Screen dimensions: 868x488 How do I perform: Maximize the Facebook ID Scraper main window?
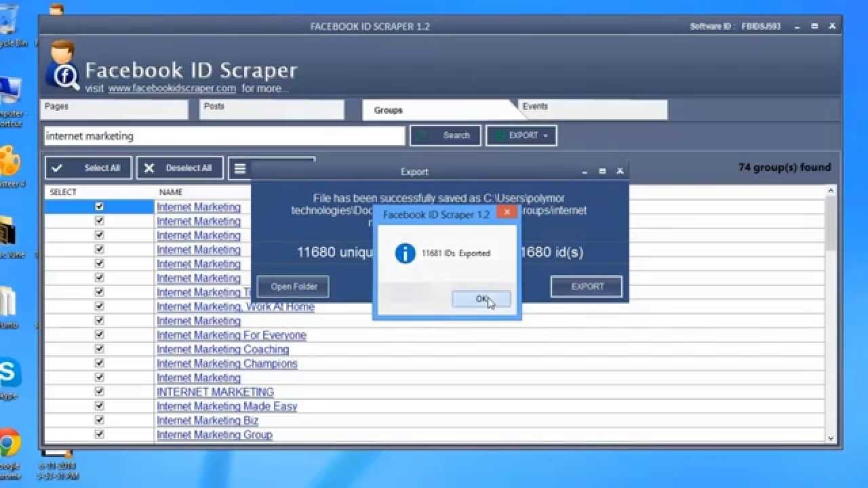tap(815, 26)
